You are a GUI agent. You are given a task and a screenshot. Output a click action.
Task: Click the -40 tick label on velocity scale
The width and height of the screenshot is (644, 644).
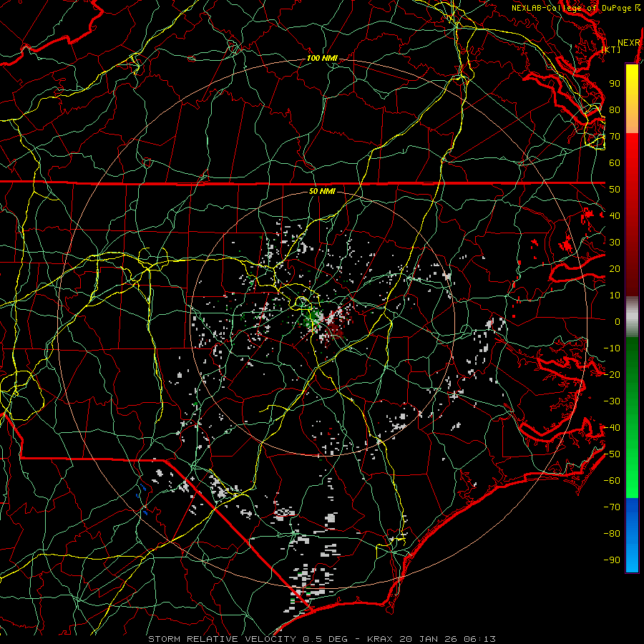tap(612, 428)
